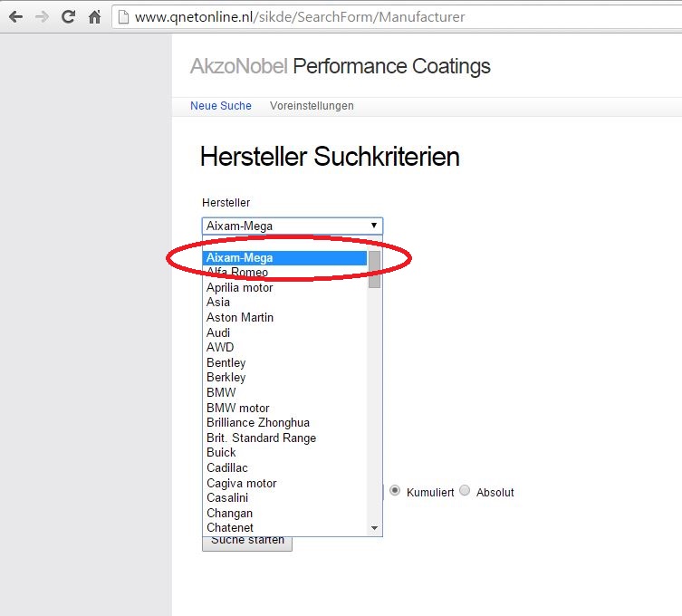Select Berkley in the dropdown list
This screenshot has height=616, width=682.
pyautogui.click(x=285, y=377)
